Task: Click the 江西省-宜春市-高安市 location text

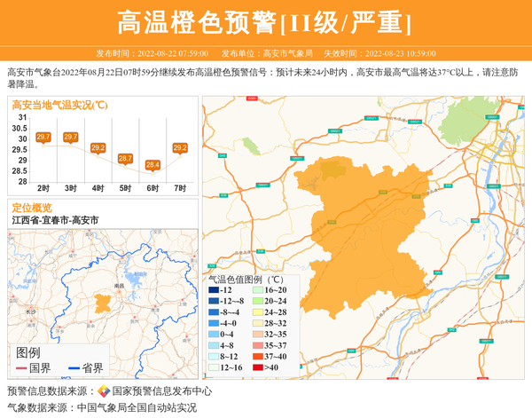Action: [x=55, y=220]
